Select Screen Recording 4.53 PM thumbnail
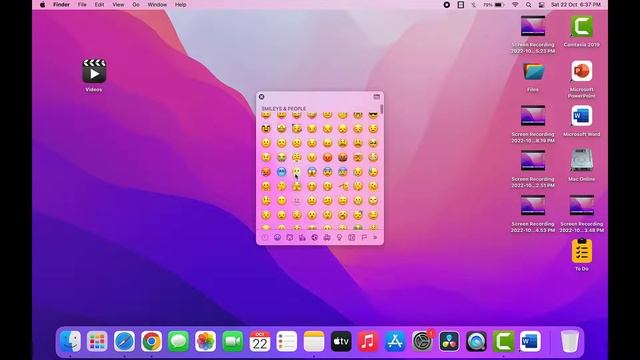The image size is (640, 360). coord(533,205)
